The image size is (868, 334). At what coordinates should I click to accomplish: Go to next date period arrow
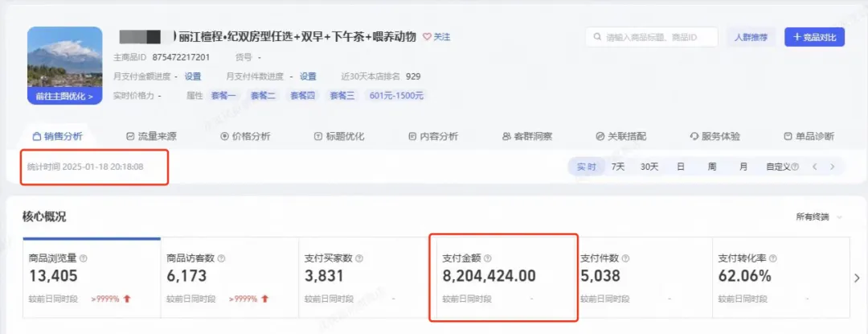point(833,167)
